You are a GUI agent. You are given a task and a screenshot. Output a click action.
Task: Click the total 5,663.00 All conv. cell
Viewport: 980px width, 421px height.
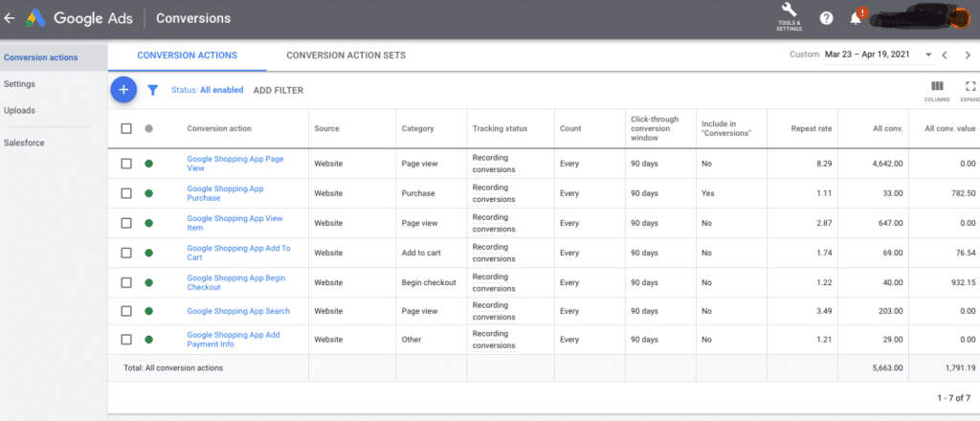[x=887, y=368]
